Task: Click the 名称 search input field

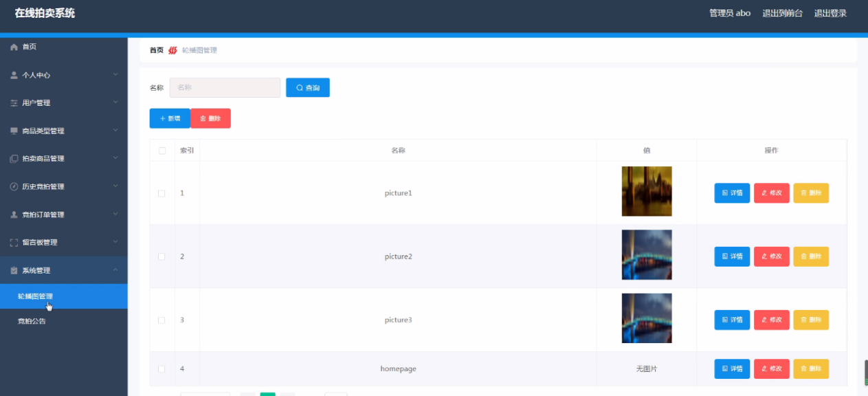Action: click(225, 87)
